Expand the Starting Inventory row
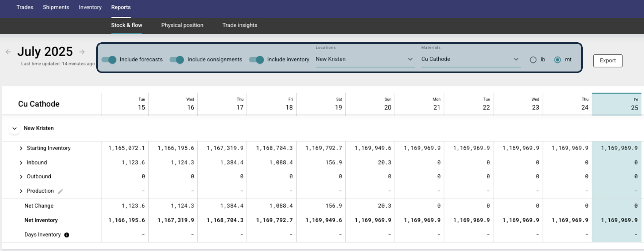Viewport: 644px width, 251px height. (21, 148)
